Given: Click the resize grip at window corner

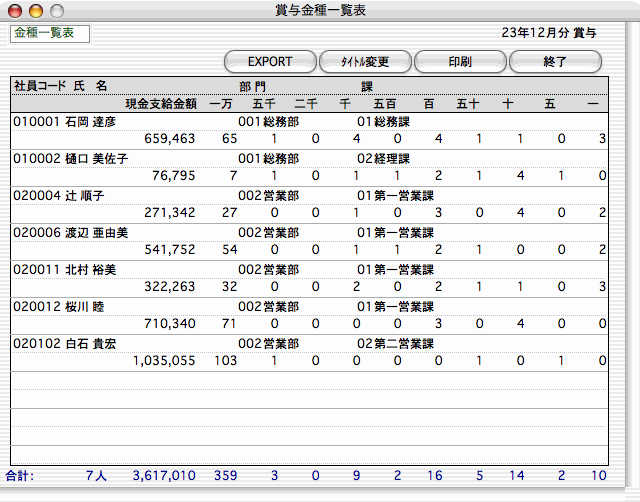Looking at the screenshot, I should pos(631,493).
